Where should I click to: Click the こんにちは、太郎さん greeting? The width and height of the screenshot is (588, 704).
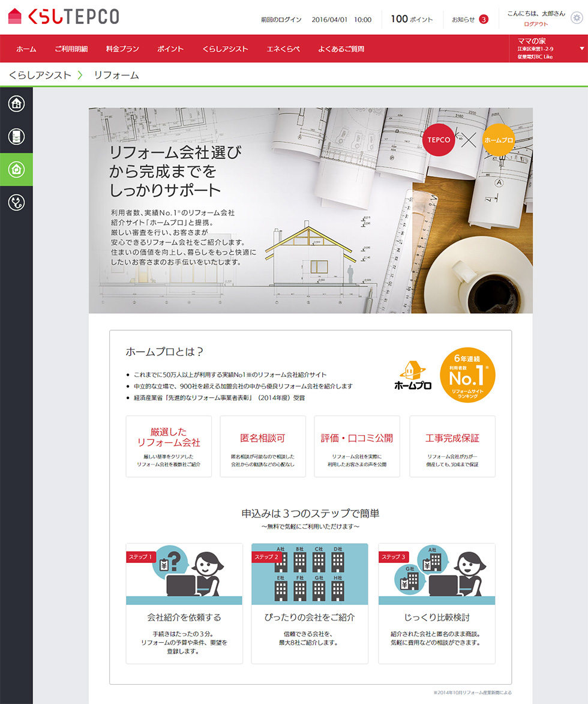pos(536,13)
